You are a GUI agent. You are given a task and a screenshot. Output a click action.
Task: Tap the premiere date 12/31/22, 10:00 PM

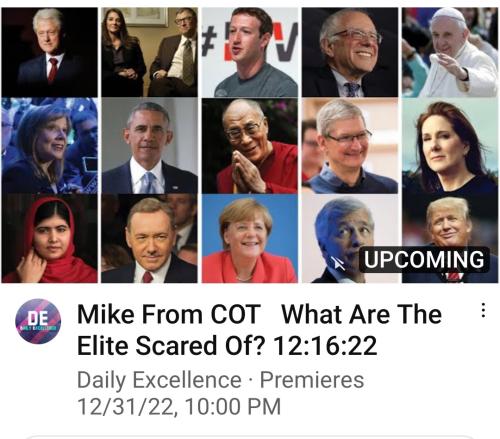[x=179, y=406]
